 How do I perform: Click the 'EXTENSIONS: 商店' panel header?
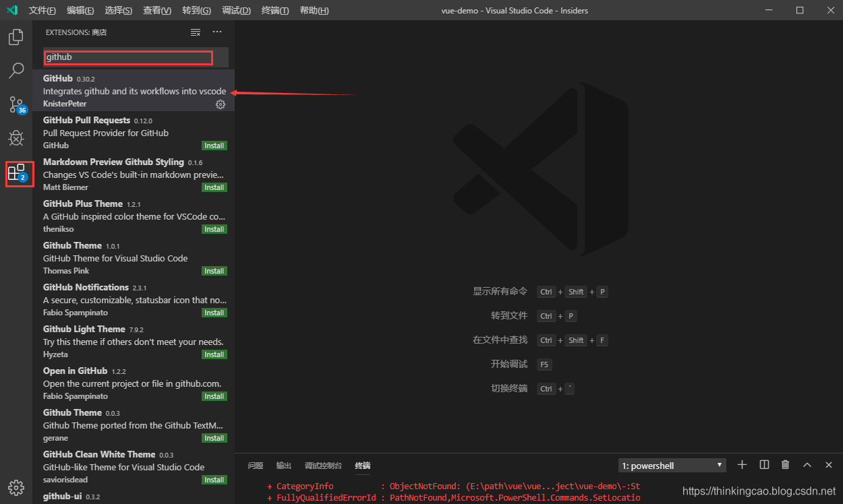coord(76,32)
